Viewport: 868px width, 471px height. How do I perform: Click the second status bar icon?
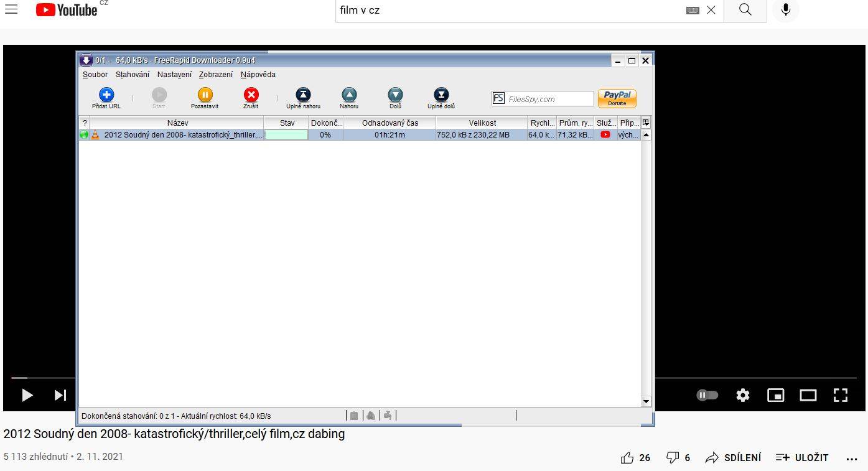pos(371,416)
